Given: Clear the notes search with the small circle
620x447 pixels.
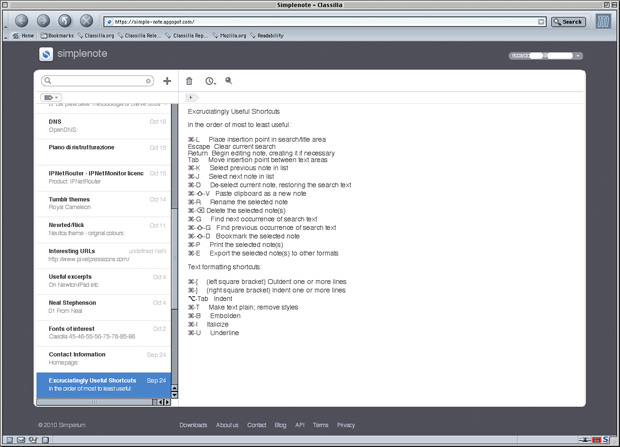Looking at the screenshot, I should point(148,81).
